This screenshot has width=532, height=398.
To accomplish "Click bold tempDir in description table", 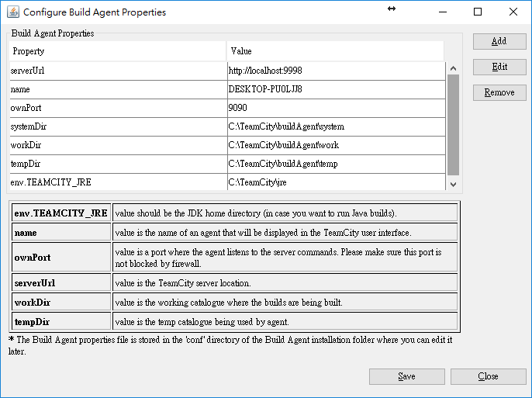I will coord(32,322).
